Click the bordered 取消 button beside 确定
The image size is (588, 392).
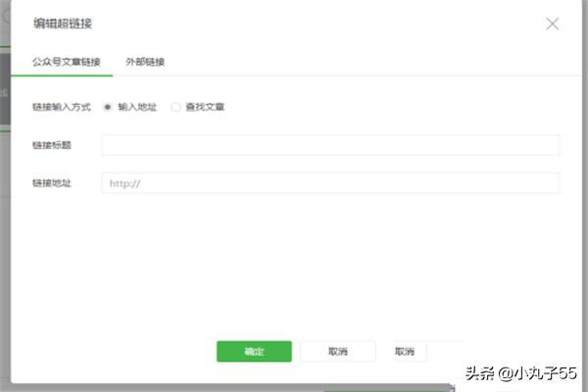point(338,352)
